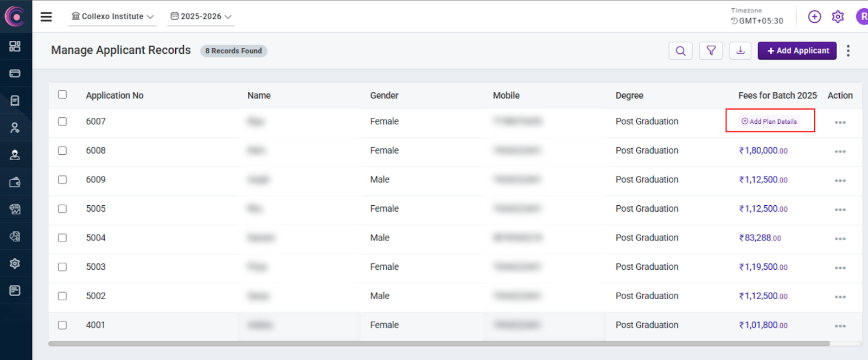The image size is (868, 360).
Task: Open action menu for application 6008
Action: [840, 151]
